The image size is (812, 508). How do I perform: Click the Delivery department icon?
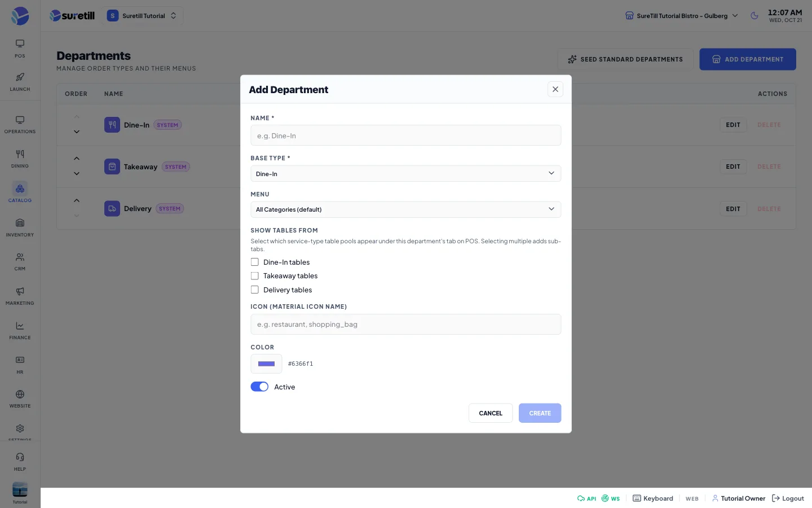click(112, 209)
